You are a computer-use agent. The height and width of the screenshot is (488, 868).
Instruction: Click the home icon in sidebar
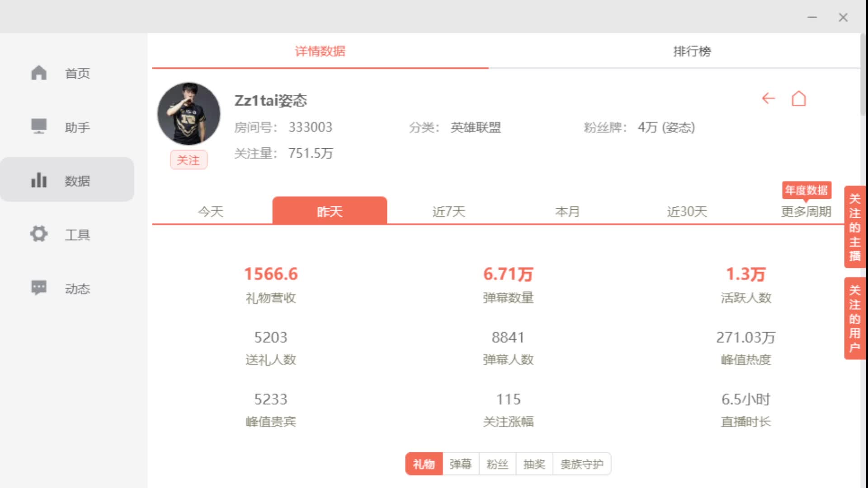[39, 73]
